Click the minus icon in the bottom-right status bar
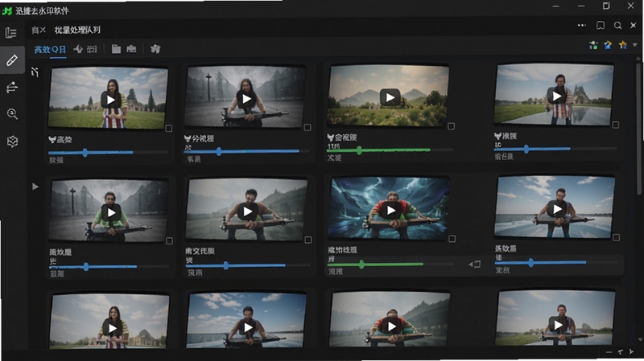Viewport: 644px width, 361px height. (x=609, y=352)
